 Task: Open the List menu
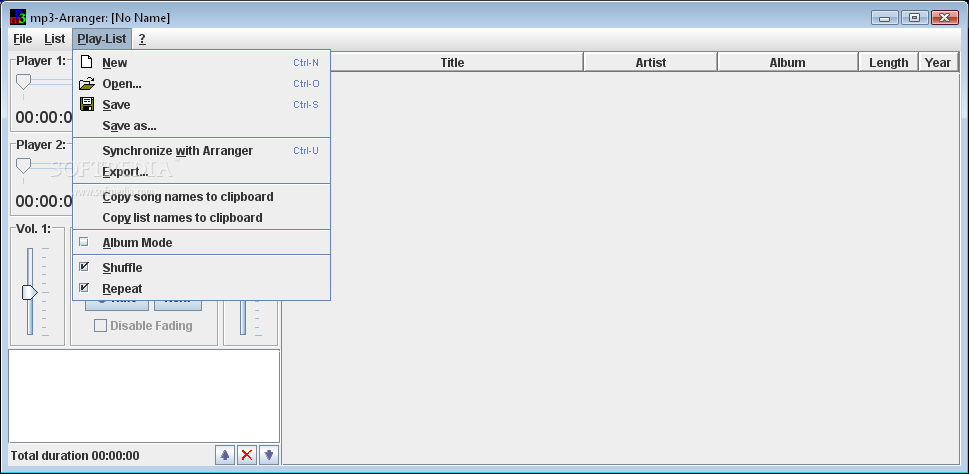pos(54,39)
